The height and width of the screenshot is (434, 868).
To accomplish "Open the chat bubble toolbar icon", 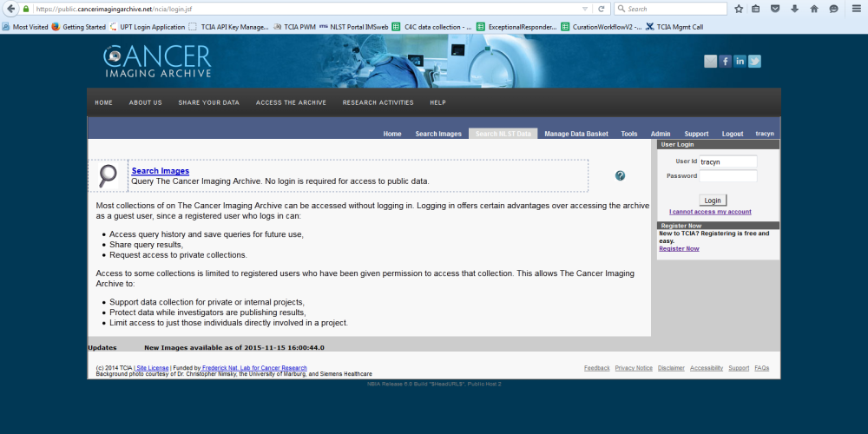I will coord(833,9).
